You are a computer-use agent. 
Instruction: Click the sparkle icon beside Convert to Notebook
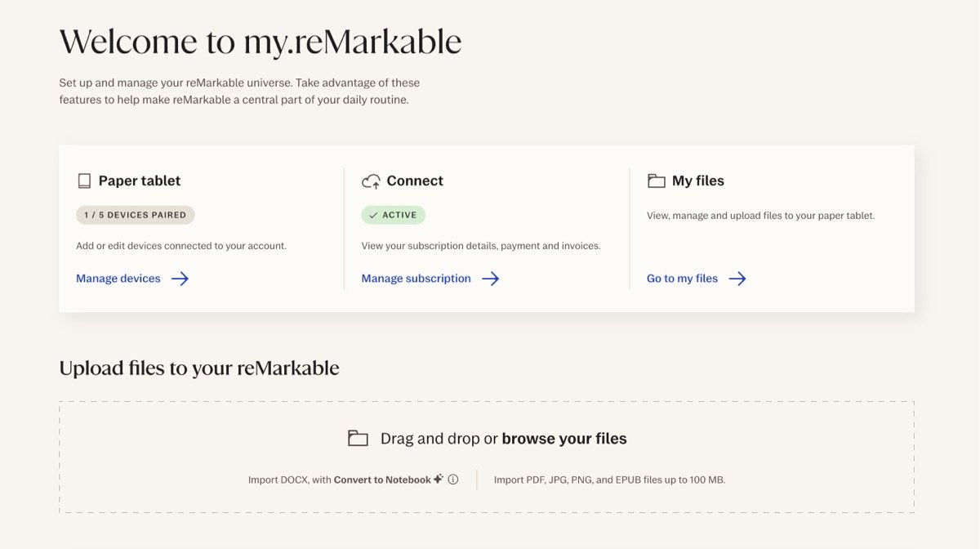tap(439, 479)
